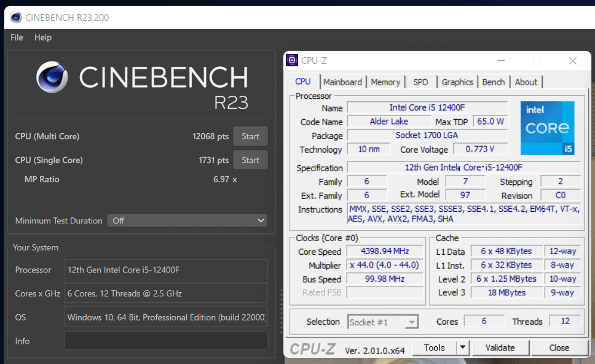Screen dimensions: 595x364
Task: Click the Max TDP value 65.0 W
Action: (x=491, y=121)
